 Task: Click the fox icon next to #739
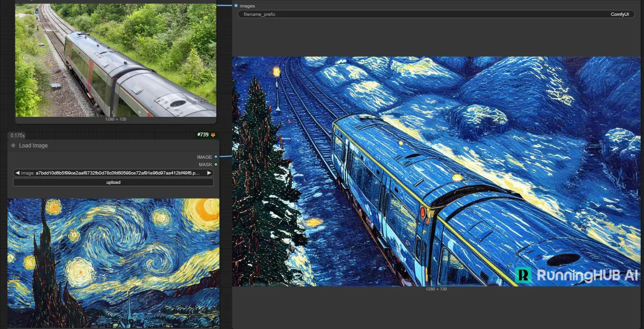coord(213,135)
